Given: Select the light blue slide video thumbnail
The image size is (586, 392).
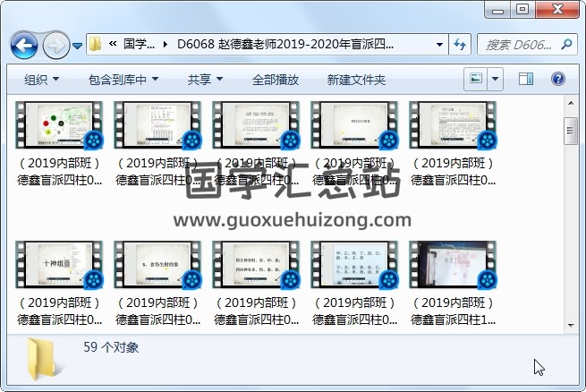Looking at the screenshot, I should click(354, 265).
